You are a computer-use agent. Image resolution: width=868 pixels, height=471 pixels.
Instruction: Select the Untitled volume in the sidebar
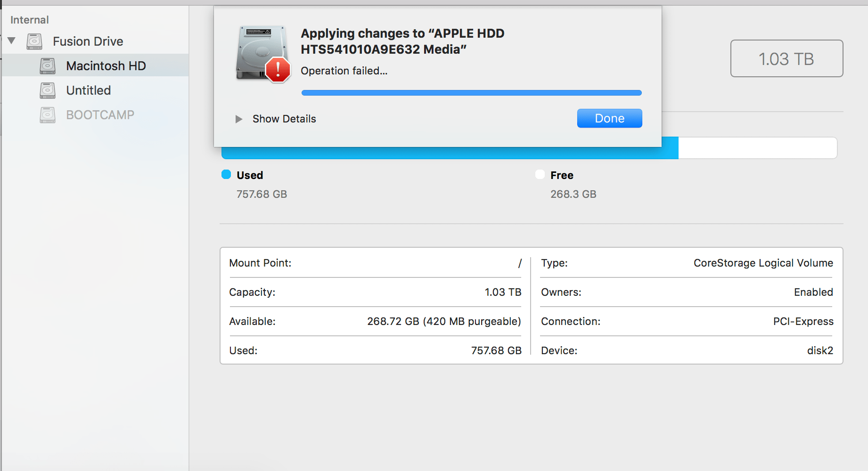click(x=88, y=90)
